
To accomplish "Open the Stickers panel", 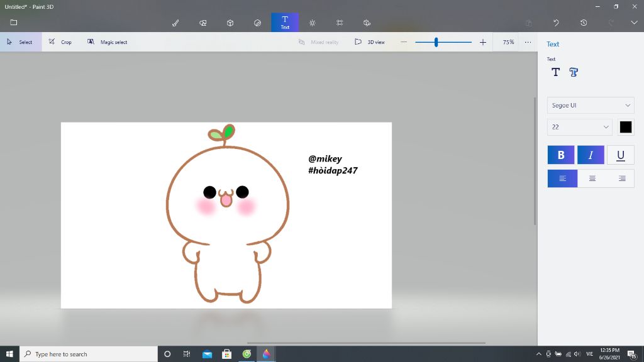I will pyautogui.click(x=257, y=23).
